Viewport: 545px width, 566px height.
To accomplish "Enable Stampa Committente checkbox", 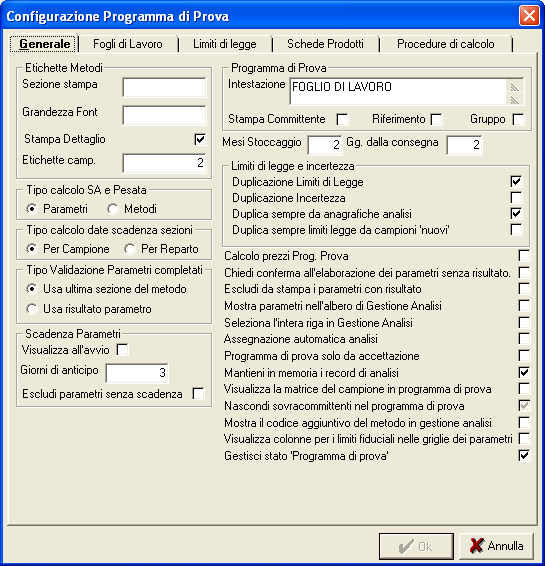I will 342,119.
